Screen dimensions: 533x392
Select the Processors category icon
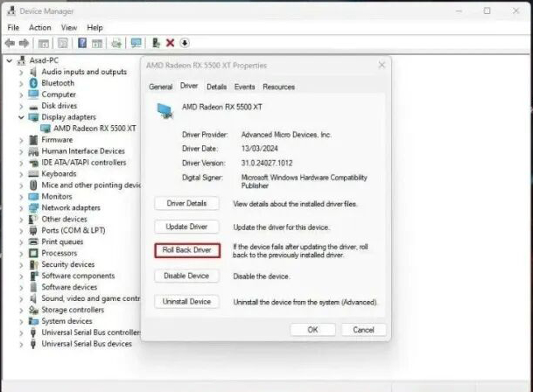point(33,253)
